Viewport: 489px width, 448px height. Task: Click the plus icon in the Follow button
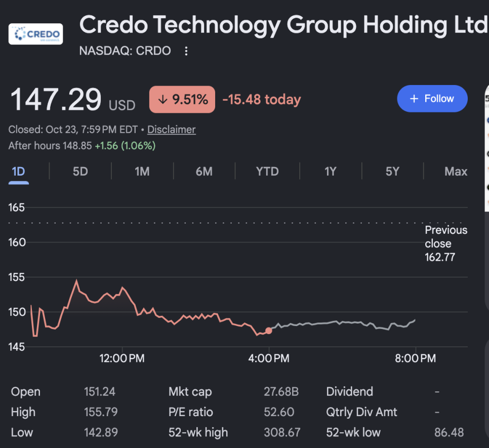pyautogui.click(x=414, y=99)
